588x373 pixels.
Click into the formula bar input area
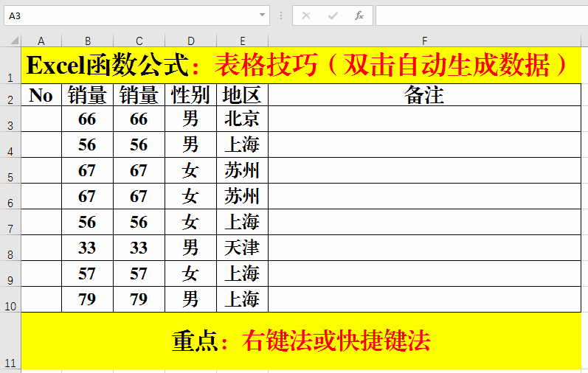(x=482, y=15)
